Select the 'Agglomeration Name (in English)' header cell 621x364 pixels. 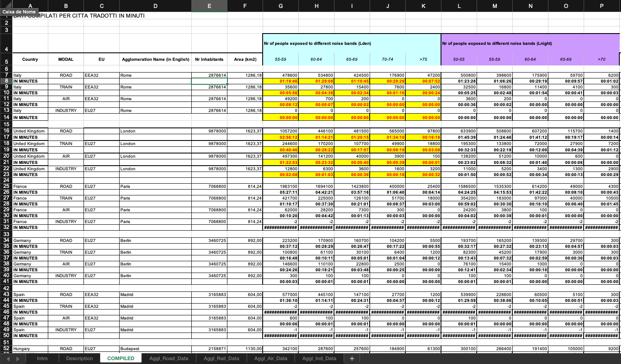tap(156, 59)
